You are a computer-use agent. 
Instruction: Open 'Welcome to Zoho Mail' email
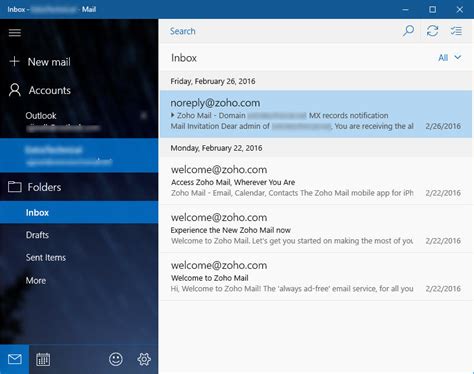(316, 277)
